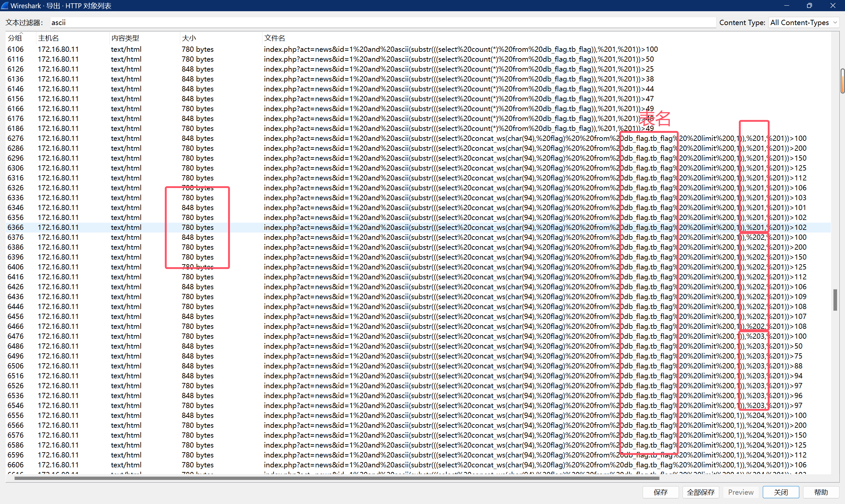Open the Content Type dropdown
845x504 pixels.
[x=803, y=22]
